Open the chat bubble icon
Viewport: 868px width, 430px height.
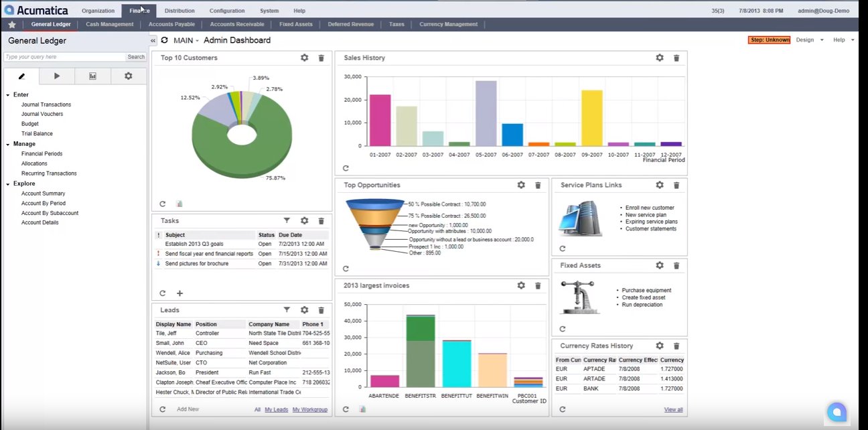(x=837, y=413)
